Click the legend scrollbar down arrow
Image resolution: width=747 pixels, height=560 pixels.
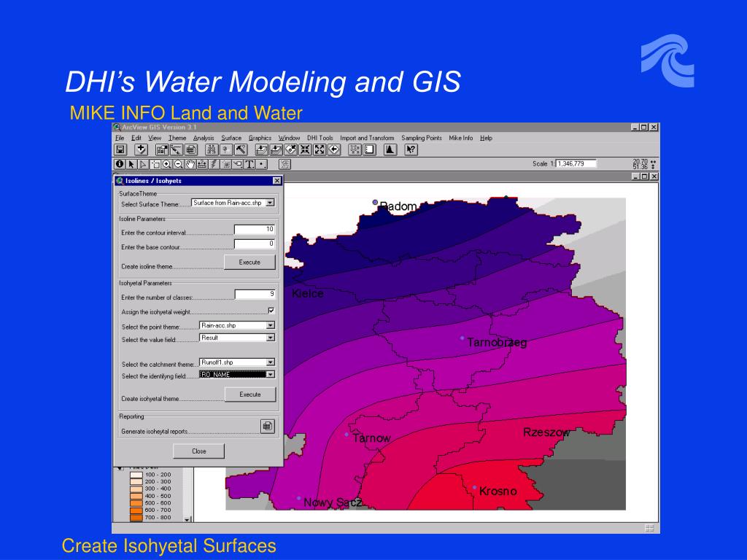(187, 519)
